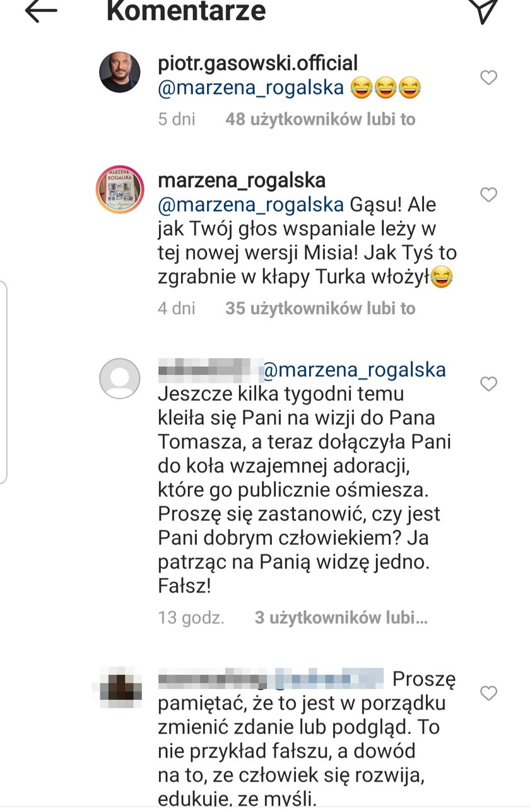Open piotr.gasowski.official profile picture
Viewport: 530px width, 812px height.
(x=120, y=72)
